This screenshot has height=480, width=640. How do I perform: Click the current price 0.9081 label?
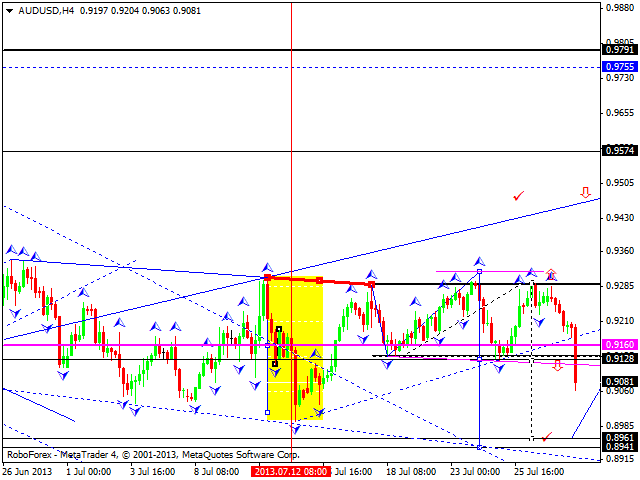tap(619, 381)
